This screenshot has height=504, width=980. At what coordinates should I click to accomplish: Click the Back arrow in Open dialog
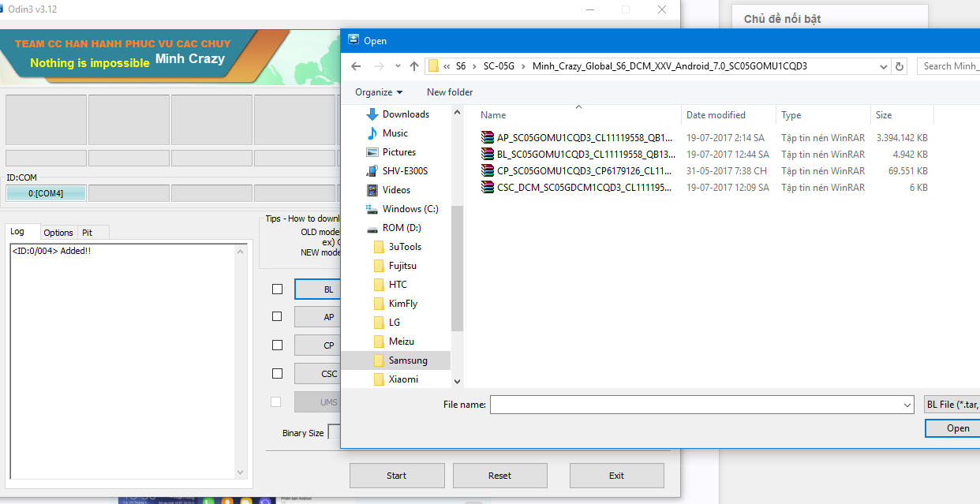tap(356, 66)
